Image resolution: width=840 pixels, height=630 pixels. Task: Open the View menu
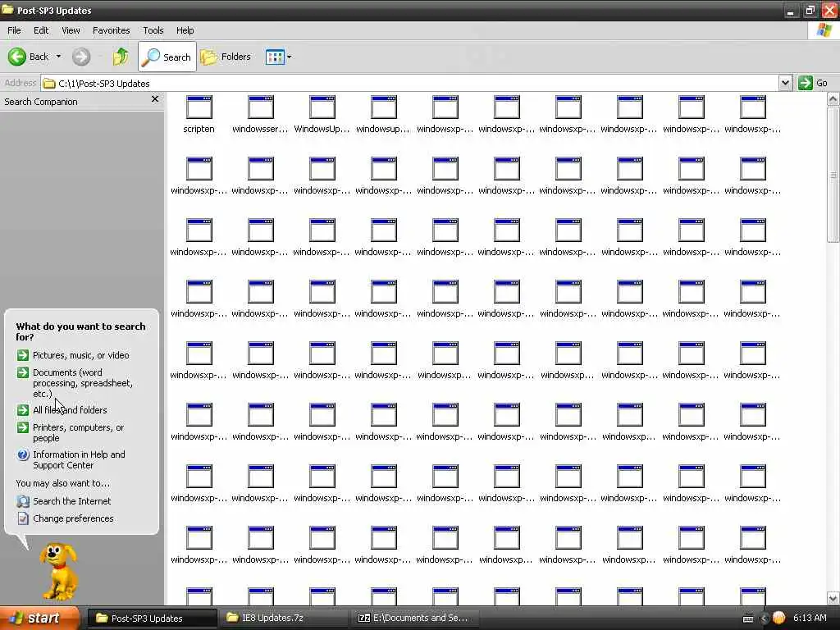[x=71, y=30]
